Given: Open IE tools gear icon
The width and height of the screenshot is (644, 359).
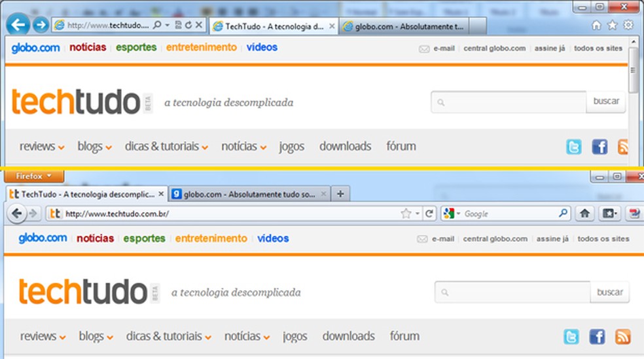Looking at the screenshot, I should point(628,25).
